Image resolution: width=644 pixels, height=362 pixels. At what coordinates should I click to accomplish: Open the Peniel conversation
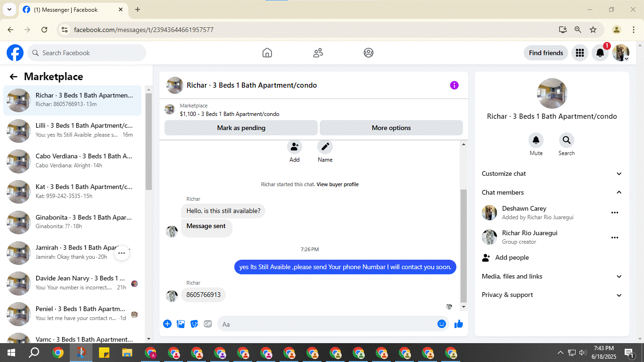point(73,313)
